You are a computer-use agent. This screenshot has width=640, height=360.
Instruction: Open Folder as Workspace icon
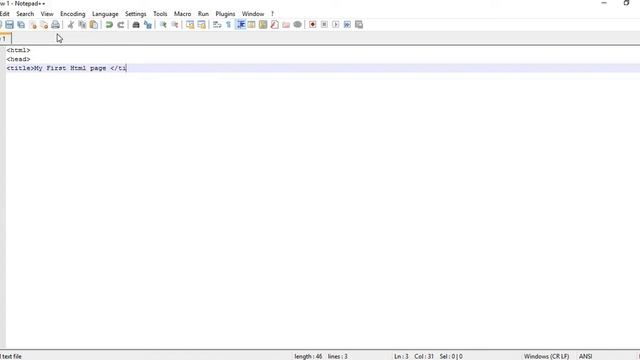tap(286, 24)
